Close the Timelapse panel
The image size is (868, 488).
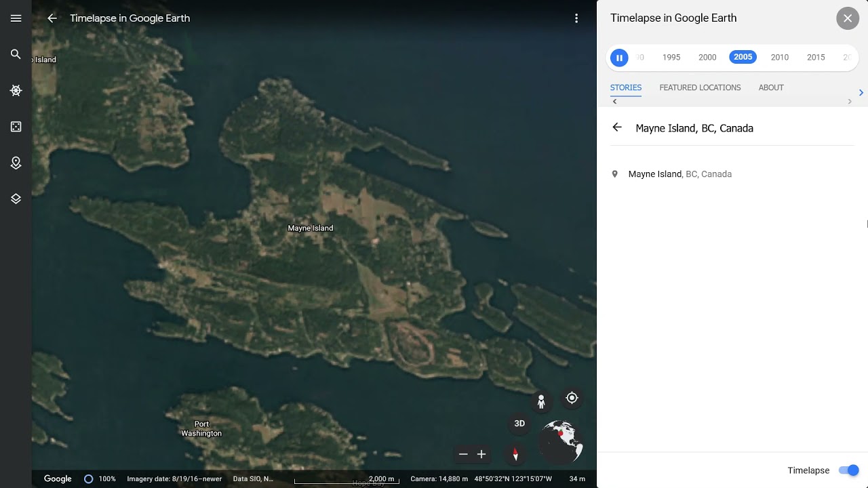[x=848, y=18]
